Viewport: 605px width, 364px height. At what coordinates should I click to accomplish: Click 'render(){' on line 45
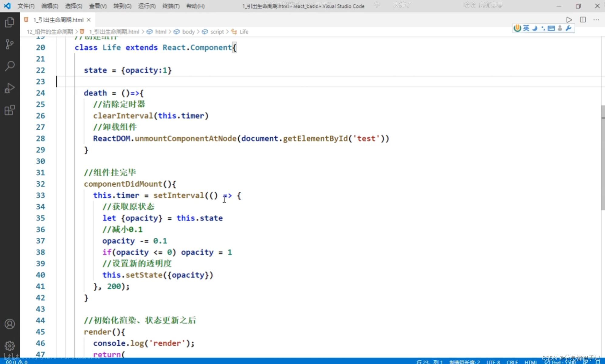pos(104,332)
